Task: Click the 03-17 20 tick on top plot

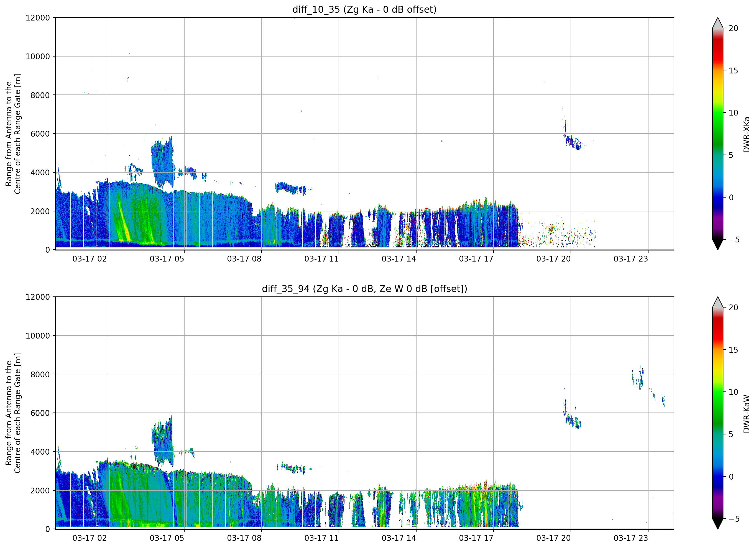Action: tap(554, 259)
